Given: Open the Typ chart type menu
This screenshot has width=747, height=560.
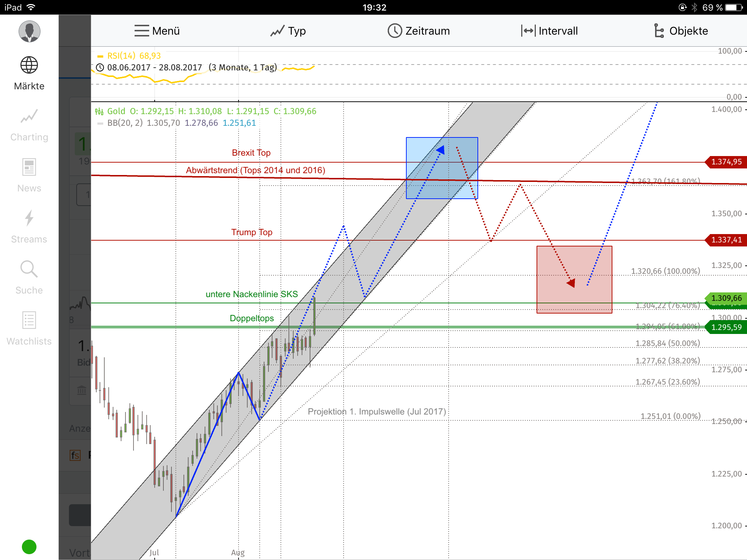Looking at the screenshot, I should tap(288, 31).
